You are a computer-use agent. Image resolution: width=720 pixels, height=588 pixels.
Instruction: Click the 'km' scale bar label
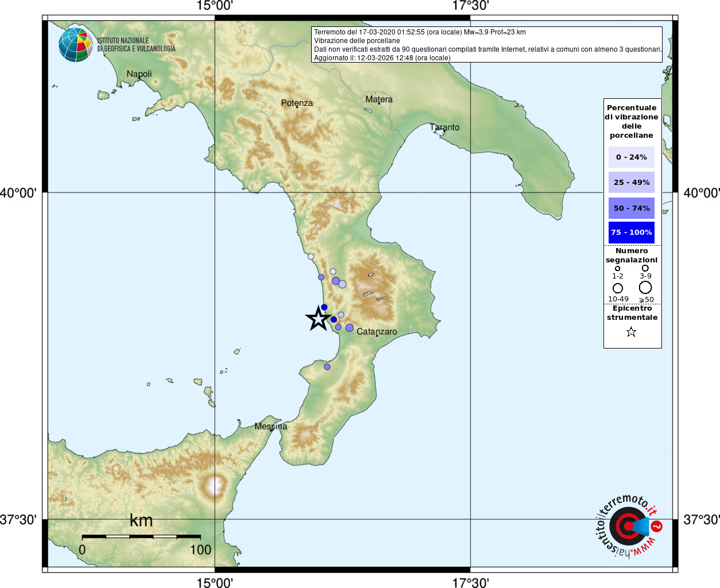point(141,520)
